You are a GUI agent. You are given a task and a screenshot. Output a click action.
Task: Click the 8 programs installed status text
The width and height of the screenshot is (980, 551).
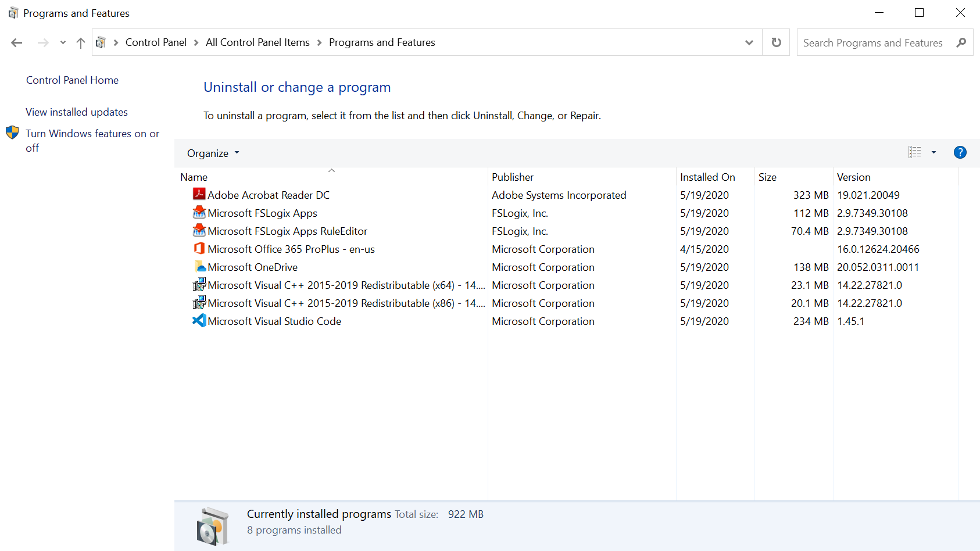tap(294, 530)
